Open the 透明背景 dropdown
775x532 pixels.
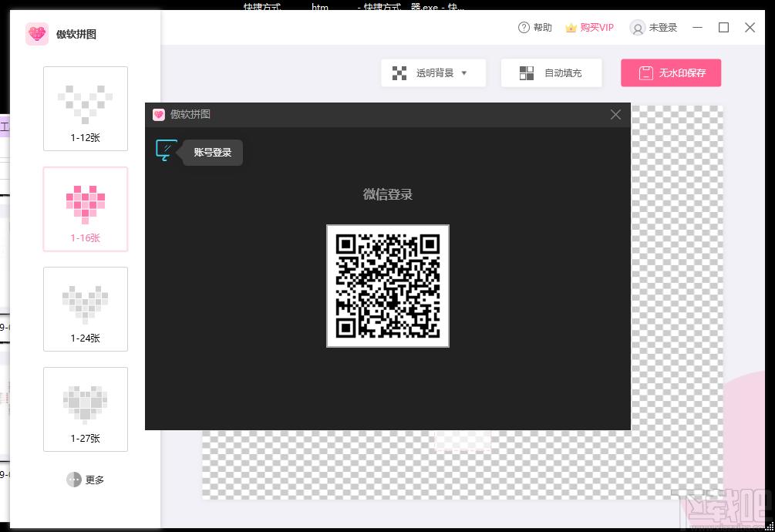click(433, 73)
